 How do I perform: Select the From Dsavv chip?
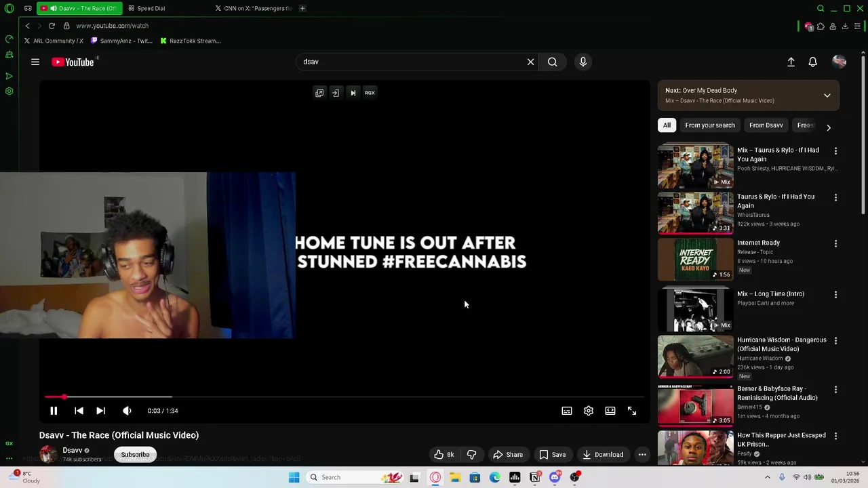766,125
